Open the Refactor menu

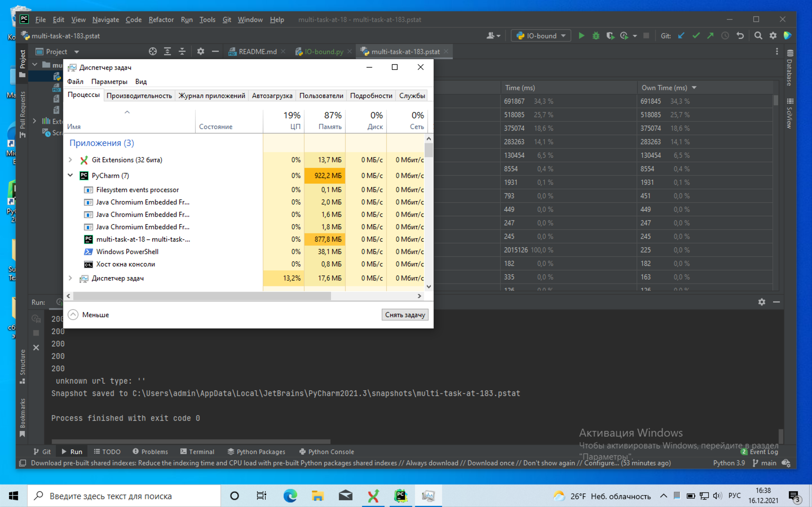(x=161, y=20)
